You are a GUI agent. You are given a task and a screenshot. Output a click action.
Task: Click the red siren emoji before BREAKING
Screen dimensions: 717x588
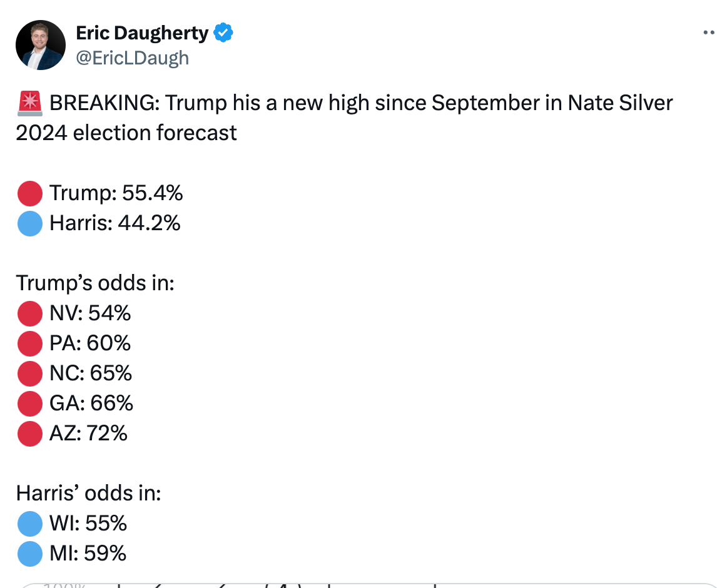29,103
